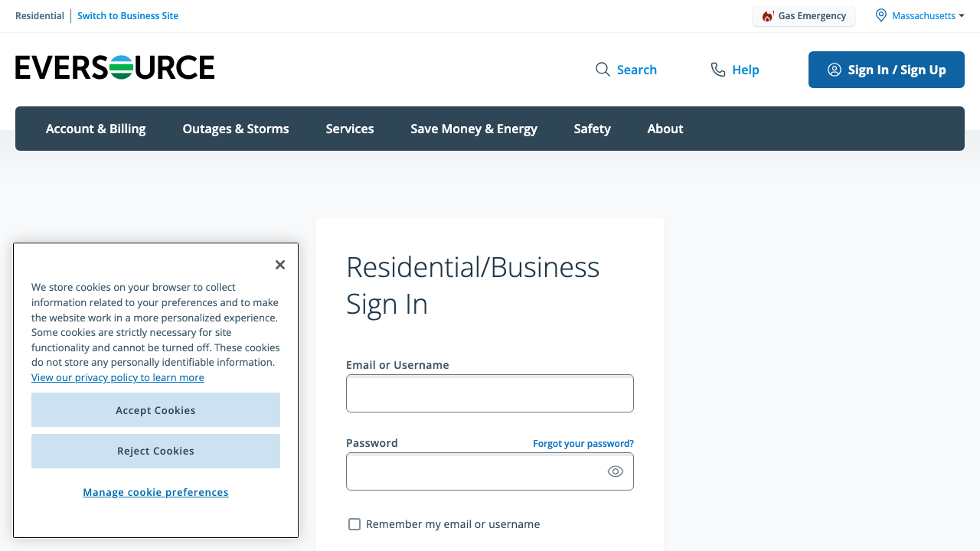Click the phone Help icon
980x551 pixels.
[717, 70]
